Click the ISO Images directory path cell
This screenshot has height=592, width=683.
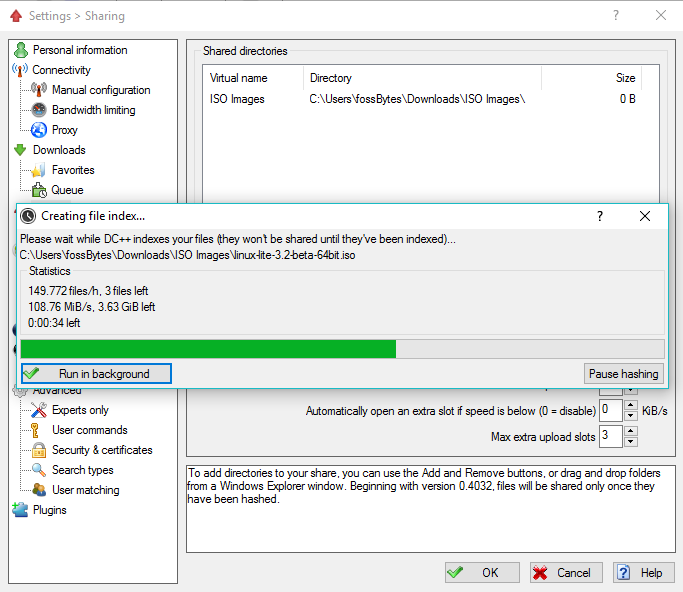417,99
